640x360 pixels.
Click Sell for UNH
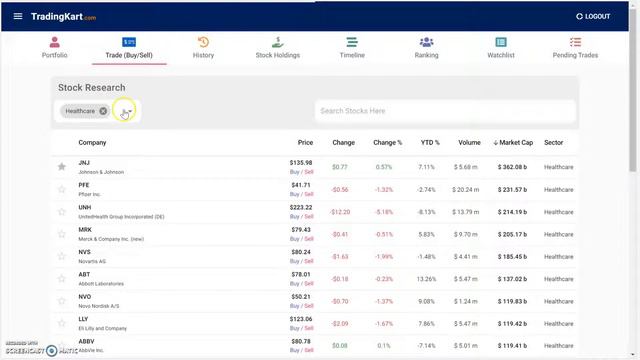point(309,216)
